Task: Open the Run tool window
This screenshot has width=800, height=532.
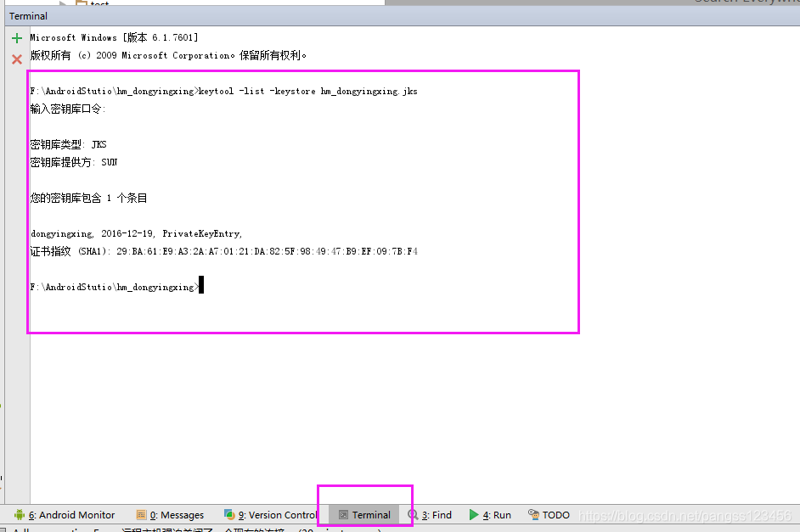Action: point(490,515)
